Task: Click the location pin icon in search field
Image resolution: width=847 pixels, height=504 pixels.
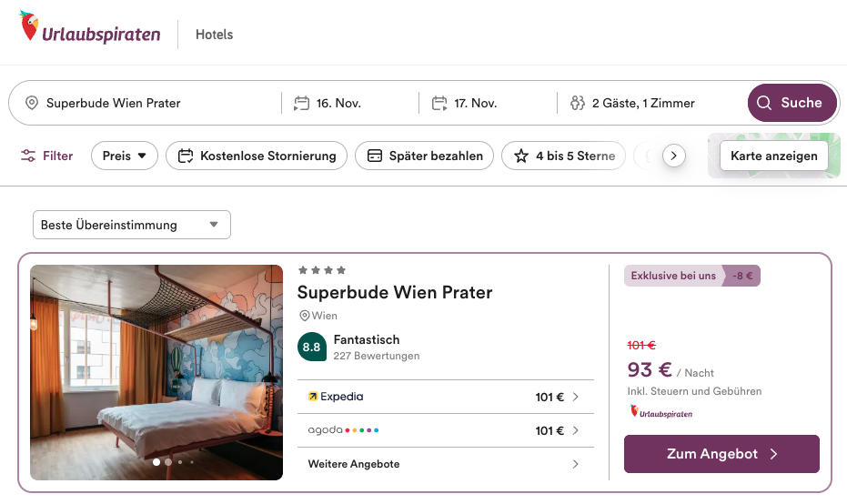Action: 32,103
